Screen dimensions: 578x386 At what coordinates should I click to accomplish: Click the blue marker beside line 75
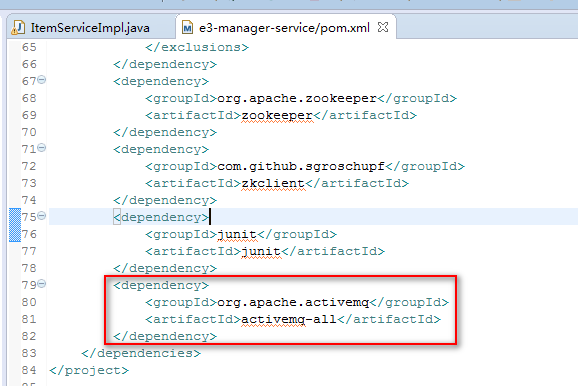(15, 225)
